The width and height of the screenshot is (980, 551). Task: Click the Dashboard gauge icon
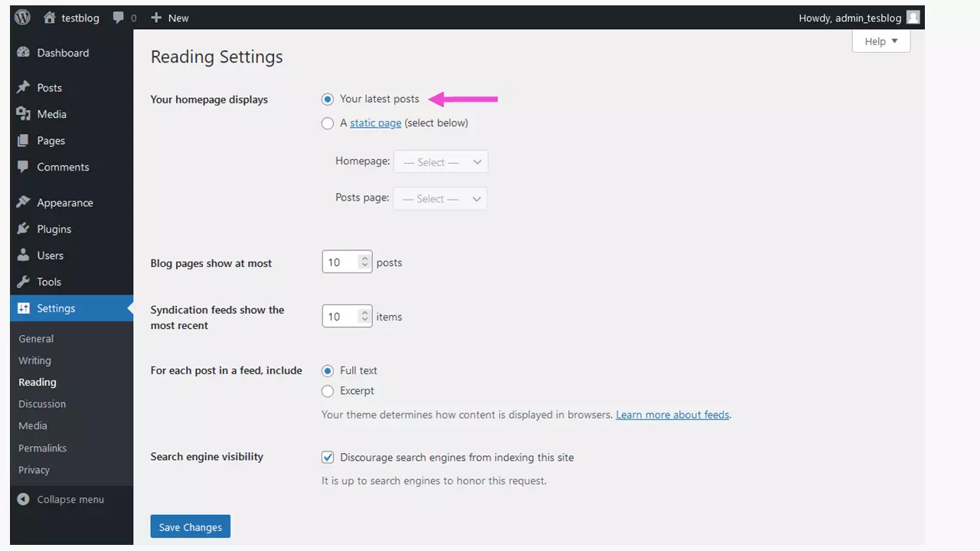coord(24,53)
